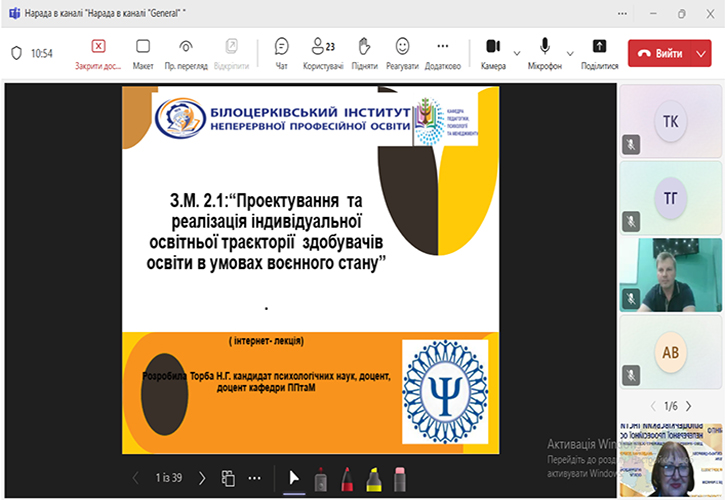This screenshot has width=725, height=500.
Task: Click Закрити дос... to stop sharing access
Action: pyautogui.click(x=98, y=52)
